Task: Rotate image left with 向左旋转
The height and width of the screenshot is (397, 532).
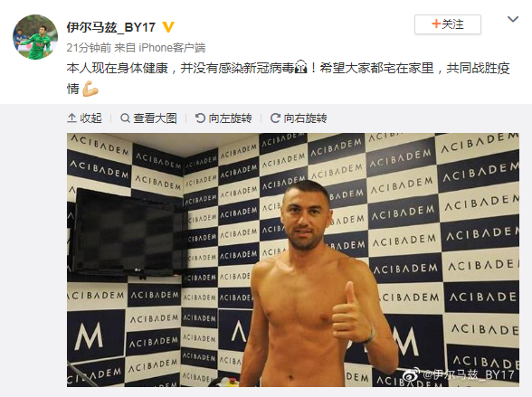Action: [223, 118]
